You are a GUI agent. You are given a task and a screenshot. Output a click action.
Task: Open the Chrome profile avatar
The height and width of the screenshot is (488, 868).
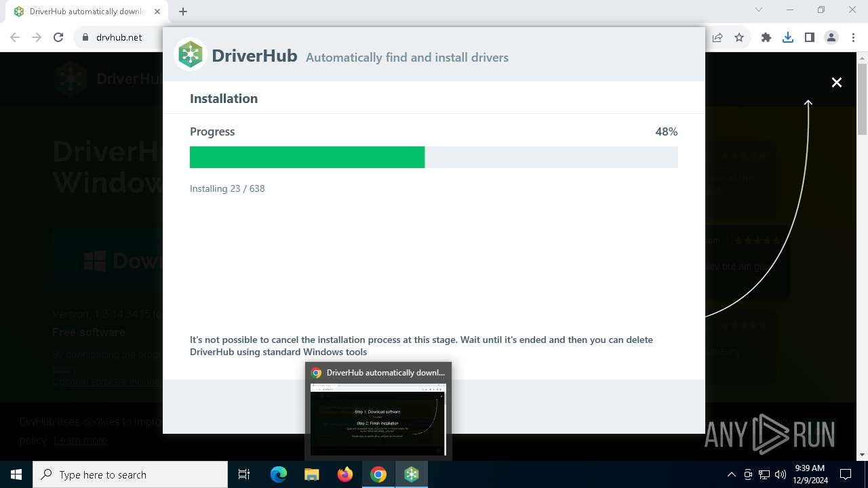click(x=831, y=38)
